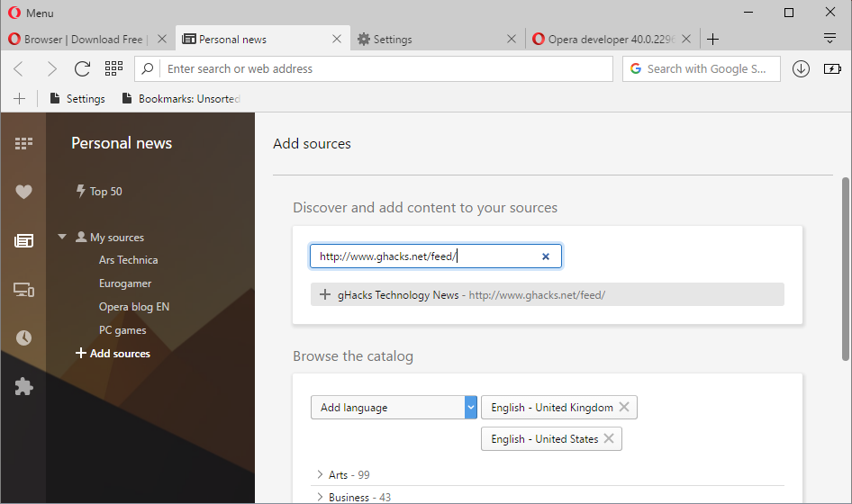Click Add sources in the left panel
852x504 pixels.
[113, 354]
